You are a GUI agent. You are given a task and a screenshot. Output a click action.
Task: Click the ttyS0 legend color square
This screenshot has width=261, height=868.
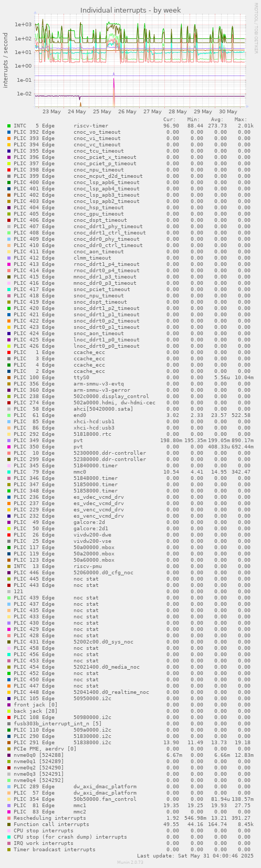click(9, 378)
